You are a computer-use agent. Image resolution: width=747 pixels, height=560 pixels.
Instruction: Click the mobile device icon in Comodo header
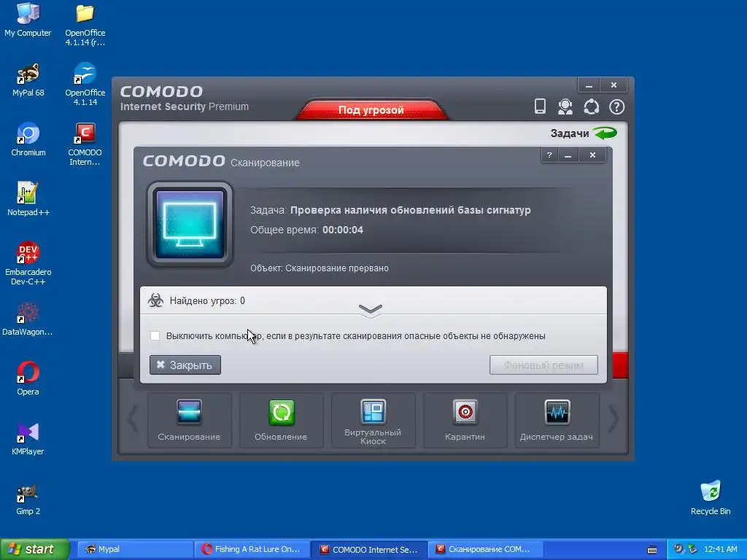point(540,106)
